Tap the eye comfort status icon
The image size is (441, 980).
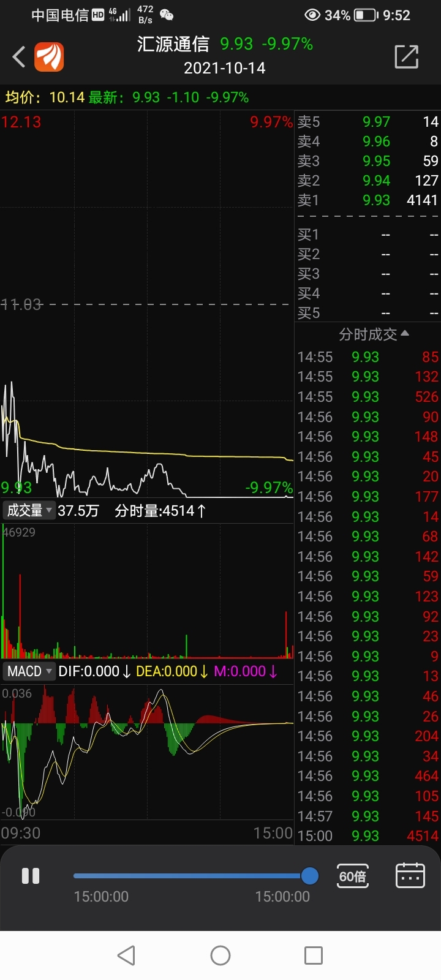pos(312,15)
